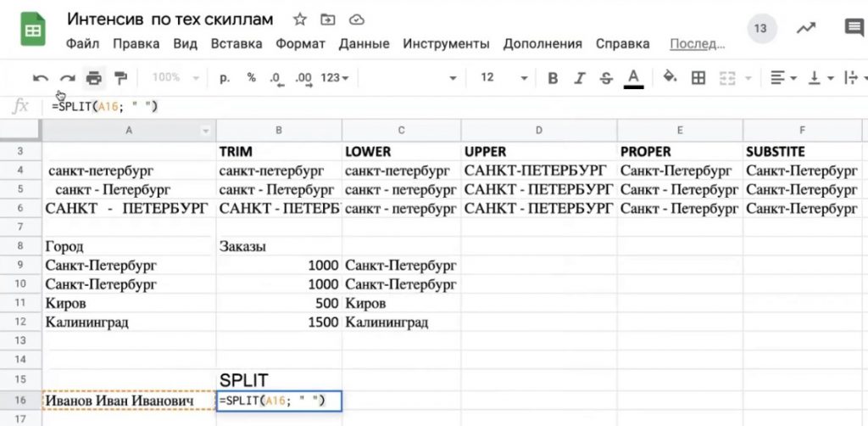Open the Правка menu
Screen dimensions: 868x426
(136, 44)
